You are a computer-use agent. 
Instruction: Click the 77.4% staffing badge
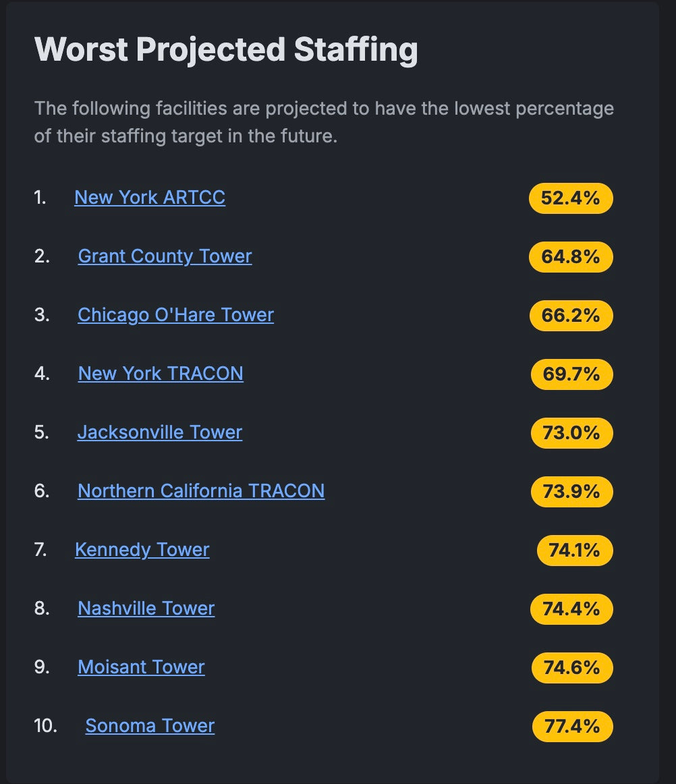[x=573, y=727]
